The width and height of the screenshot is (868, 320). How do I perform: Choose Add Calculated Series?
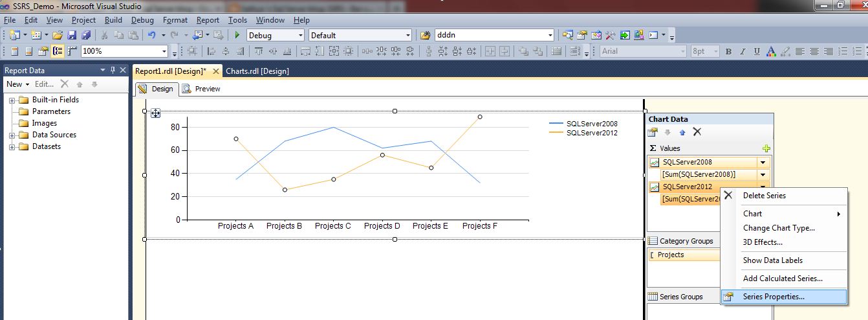tap(783, 279)
